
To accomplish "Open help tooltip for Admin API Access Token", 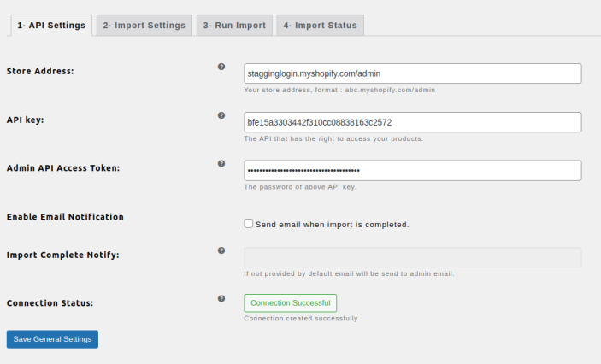I will click(221, 163).
